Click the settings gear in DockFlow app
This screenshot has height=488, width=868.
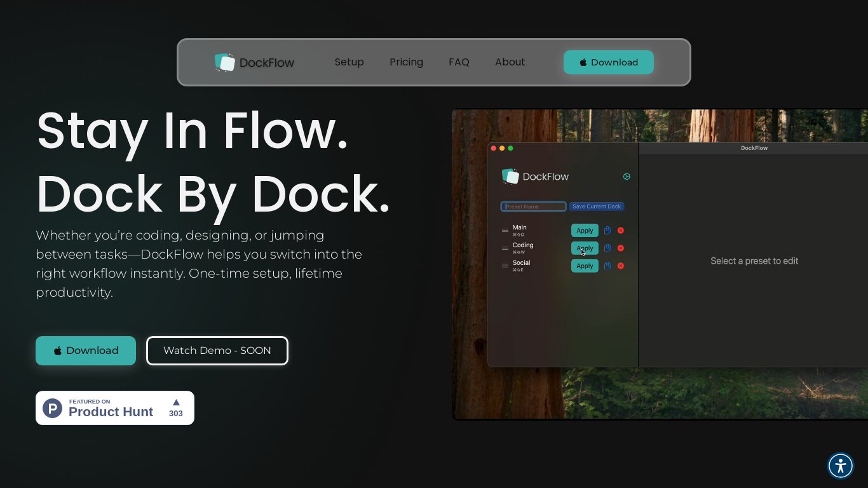(627, 177)
